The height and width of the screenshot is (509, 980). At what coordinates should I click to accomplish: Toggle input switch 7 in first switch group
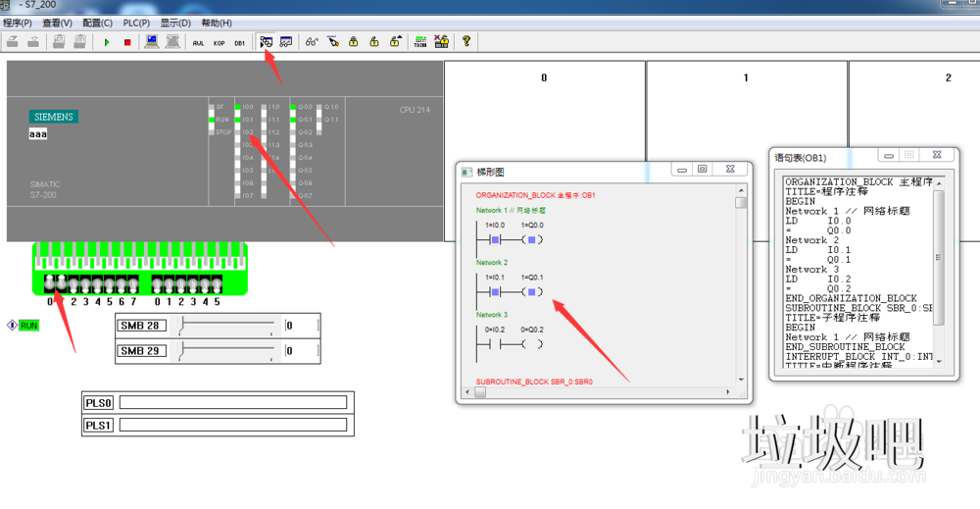point(133,284)
